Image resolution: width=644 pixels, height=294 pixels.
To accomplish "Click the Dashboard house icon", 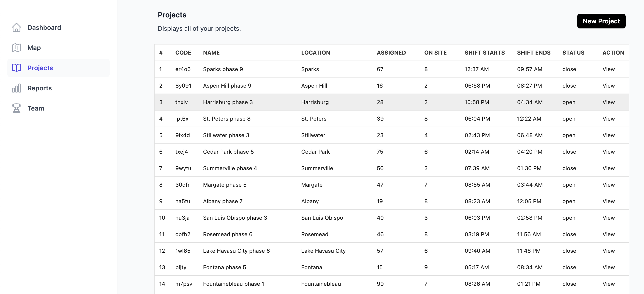I will pos(17,28).
